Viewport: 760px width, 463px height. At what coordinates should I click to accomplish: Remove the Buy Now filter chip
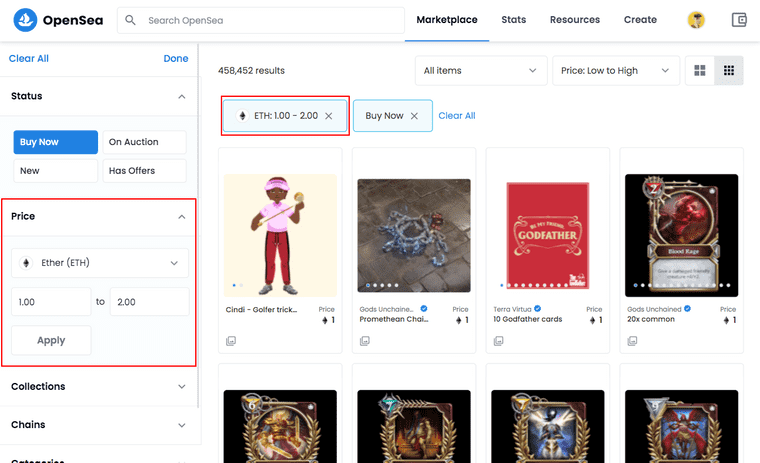414,116
